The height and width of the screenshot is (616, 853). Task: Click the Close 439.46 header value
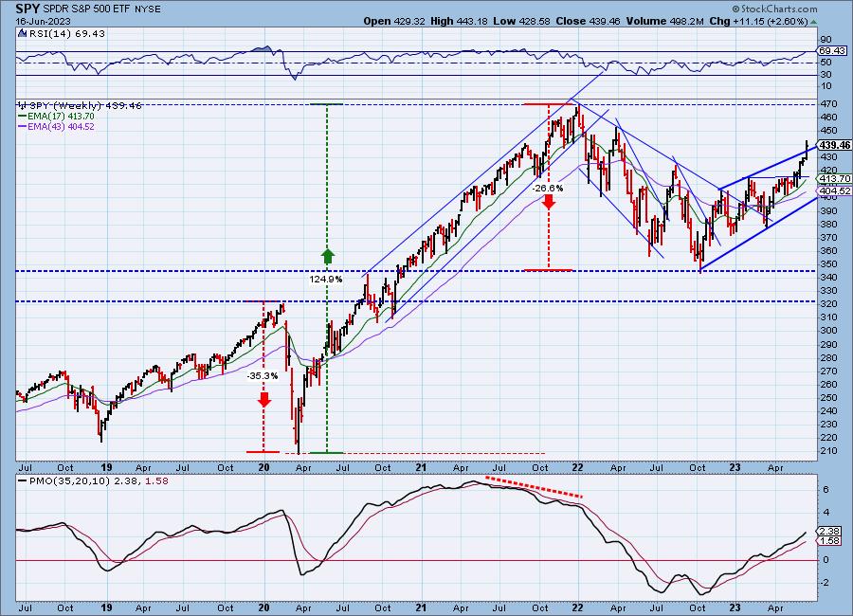tap(588, 21)
